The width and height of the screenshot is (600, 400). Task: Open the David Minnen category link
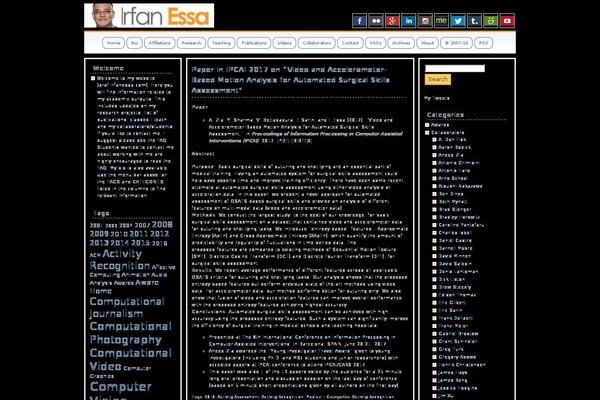tap(455, 256)
